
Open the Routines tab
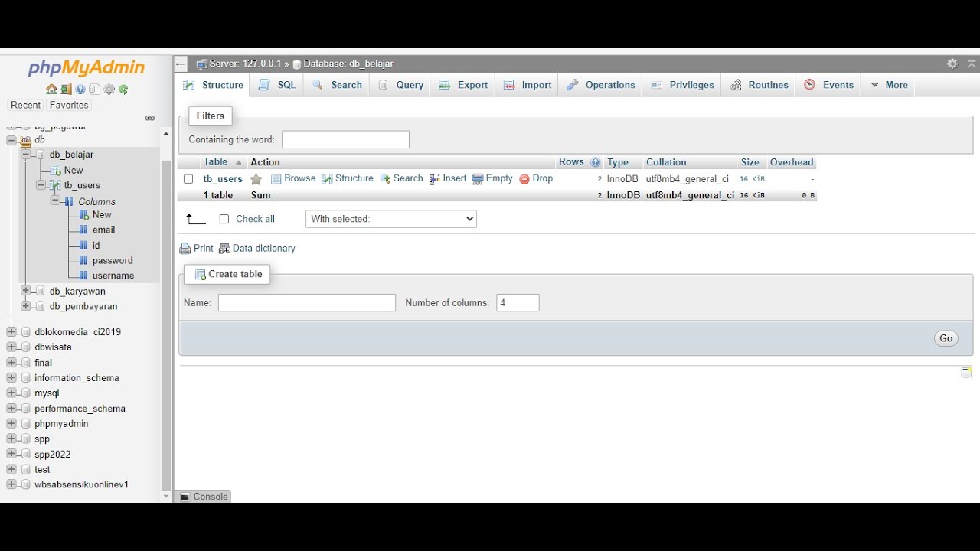(x=759, y=85)
